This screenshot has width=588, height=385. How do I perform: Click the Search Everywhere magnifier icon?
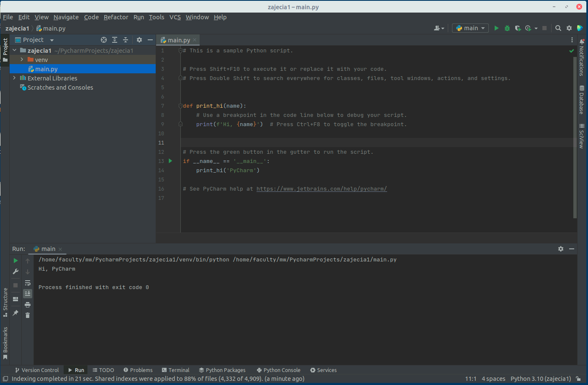[x=558, y=28]
